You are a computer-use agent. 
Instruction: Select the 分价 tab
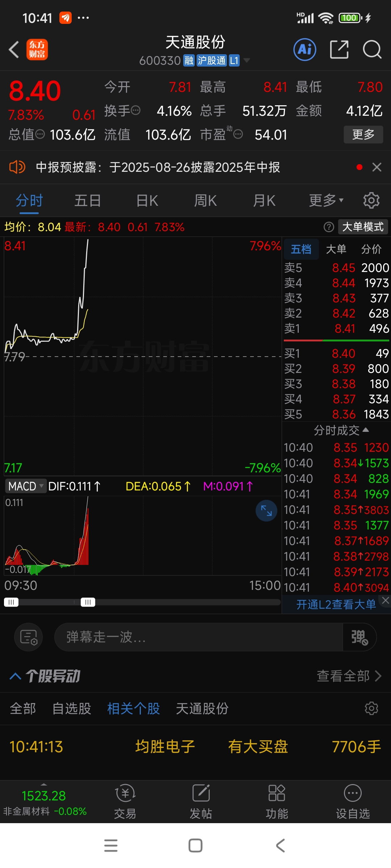[371, 249]
